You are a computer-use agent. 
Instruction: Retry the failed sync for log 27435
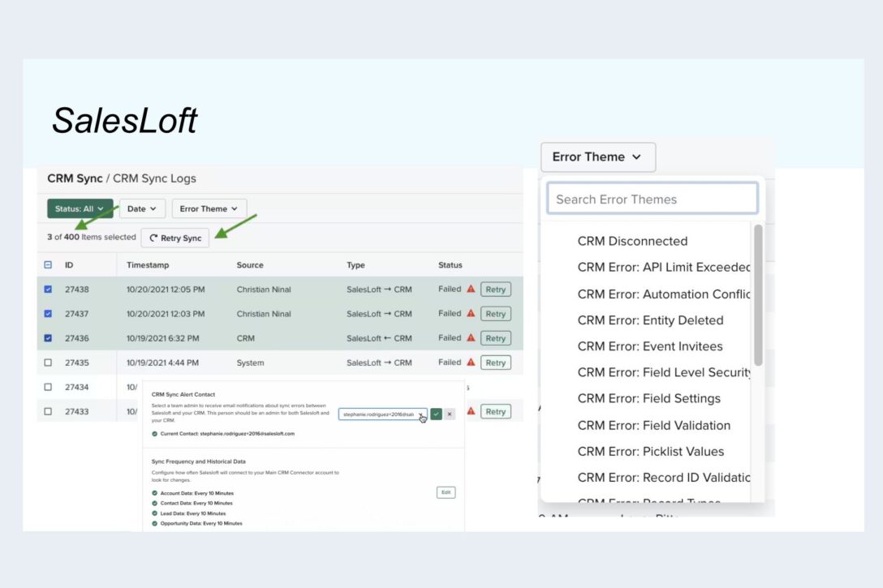point(496,363)
